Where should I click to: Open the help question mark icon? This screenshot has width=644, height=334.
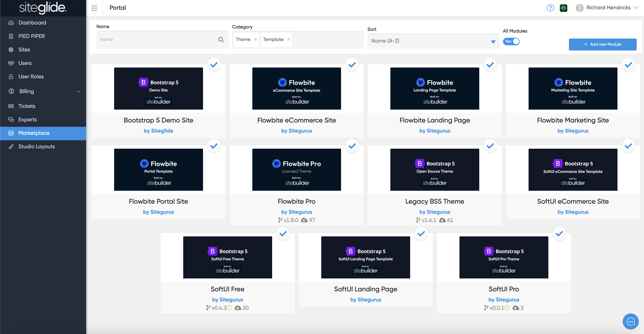(550, 8)
